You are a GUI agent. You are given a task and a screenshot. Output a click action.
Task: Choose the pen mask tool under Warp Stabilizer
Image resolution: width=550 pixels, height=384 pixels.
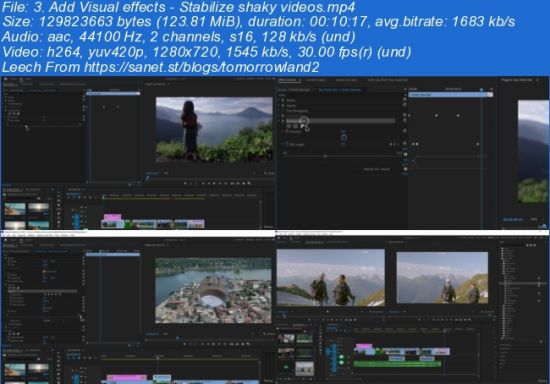tap(302, 126)
